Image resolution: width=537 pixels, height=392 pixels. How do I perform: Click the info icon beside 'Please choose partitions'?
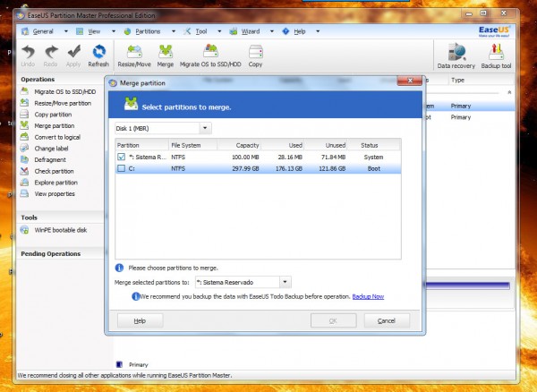(119, 268)
